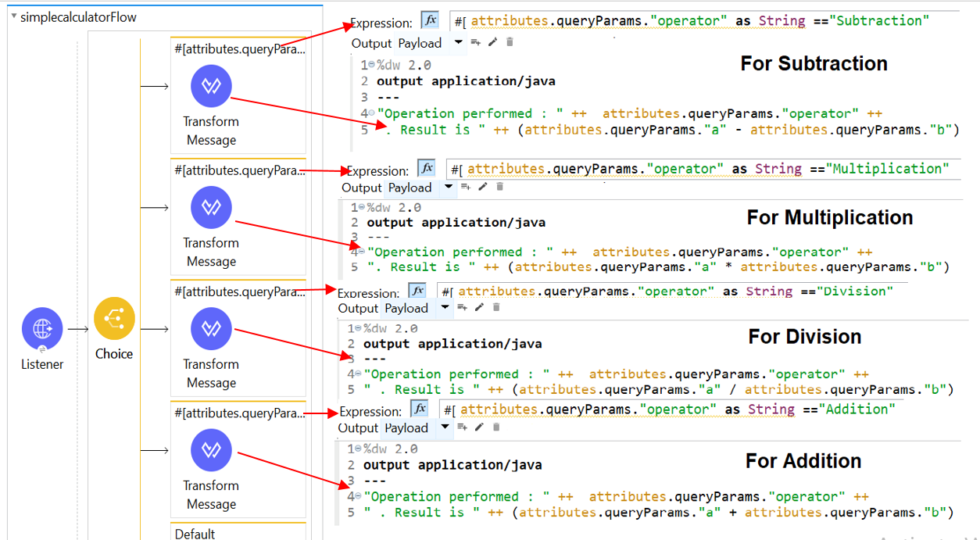Click pencil edit icon in the Division output toolbar
The height and width of the screenshot is (540, 980).
[x=479, y=307]
